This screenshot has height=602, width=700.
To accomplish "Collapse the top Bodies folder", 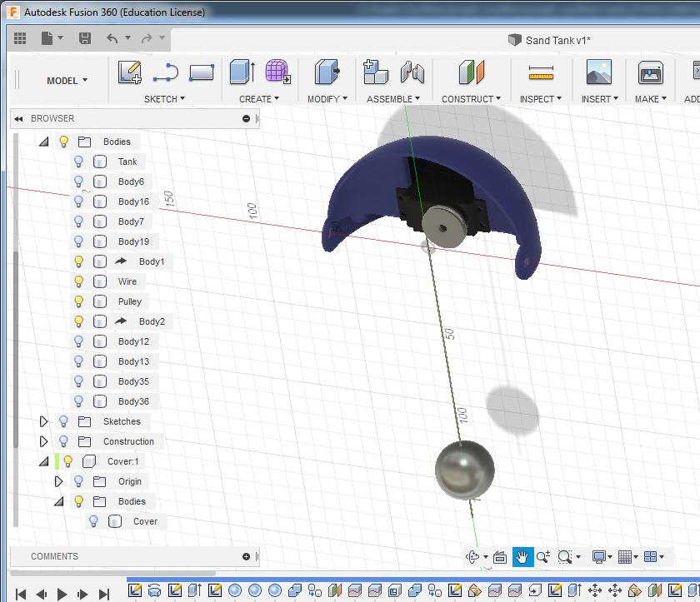I will [x=43, y=142].
